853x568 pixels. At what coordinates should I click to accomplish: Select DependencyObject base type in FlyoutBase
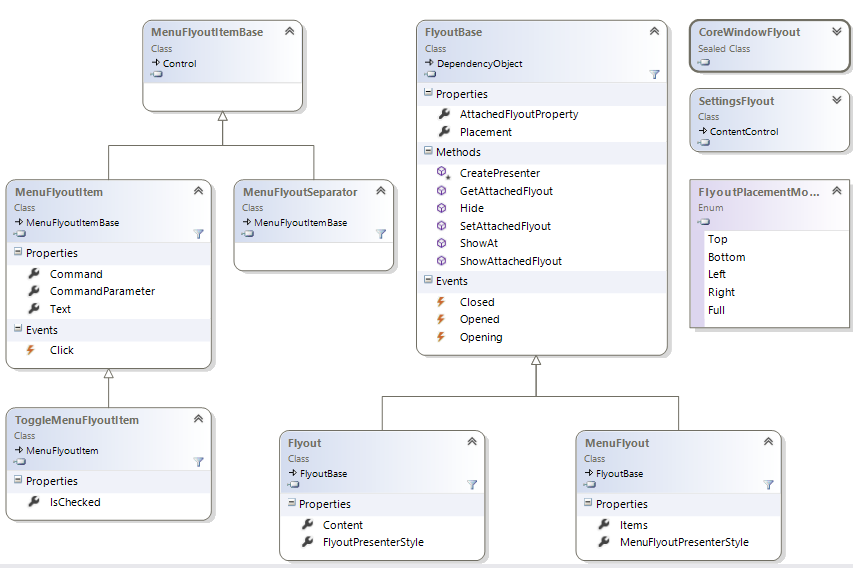pos(479,64)
